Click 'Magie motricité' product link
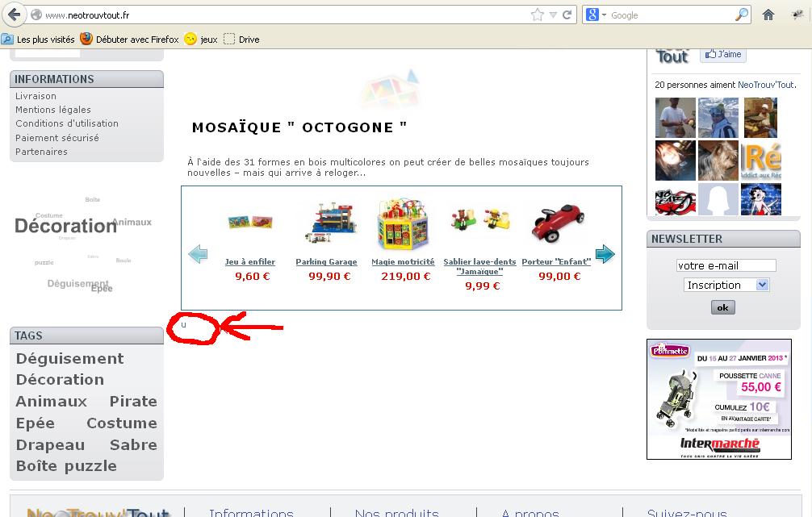 pos(403,262)
